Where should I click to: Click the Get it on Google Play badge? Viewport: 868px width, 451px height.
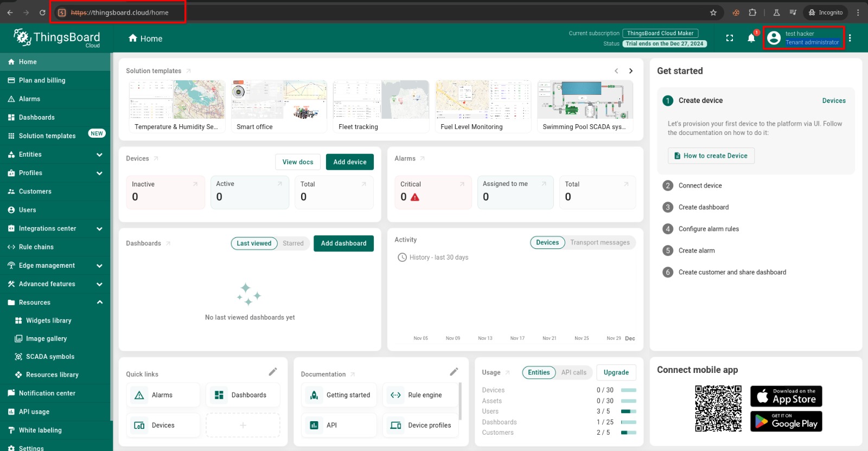(x=786, y=421)
